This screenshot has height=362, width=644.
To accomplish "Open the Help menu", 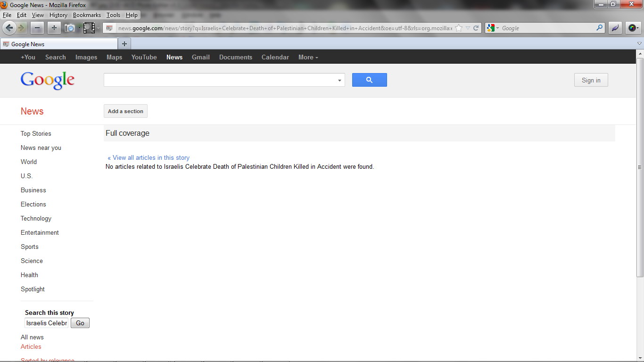I will pyautogui.click(x=132, y=15).
